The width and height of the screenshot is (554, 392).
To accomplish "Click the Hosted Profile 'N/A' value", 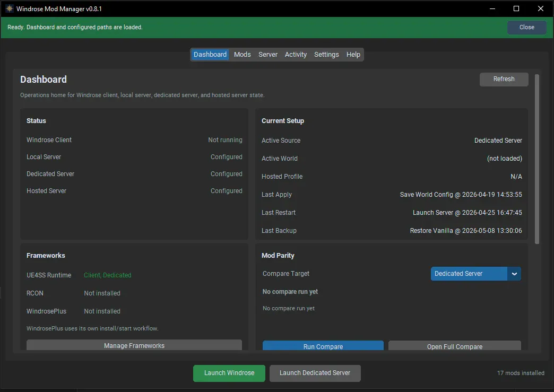I will point(516,176).
